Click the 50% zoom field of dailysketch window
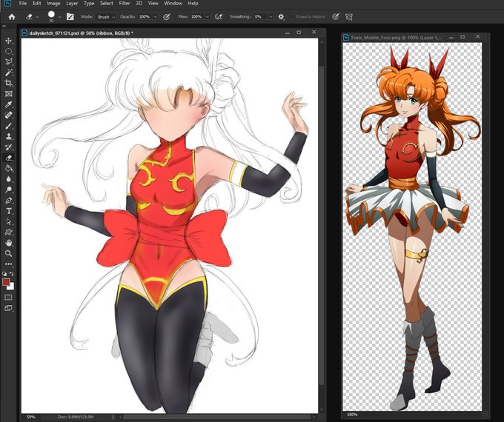 tap(31, 417)
